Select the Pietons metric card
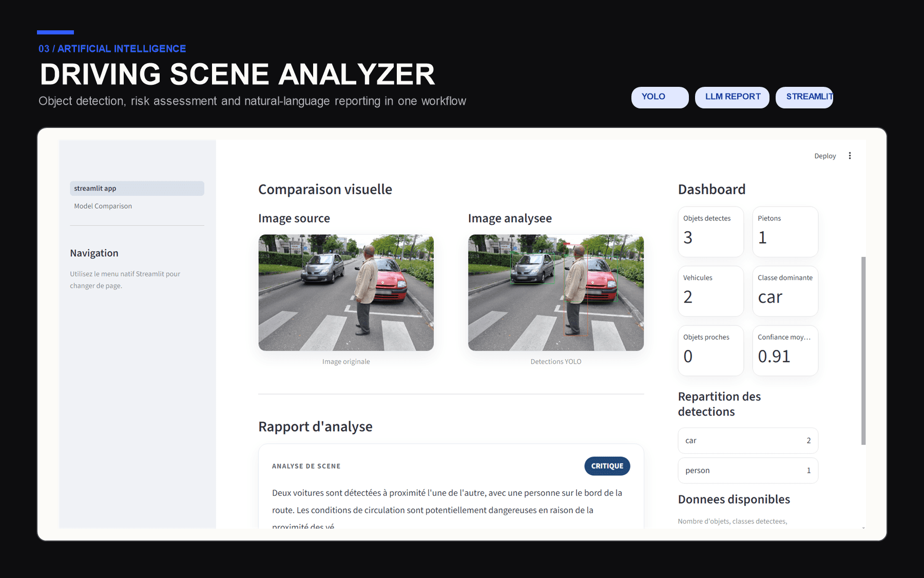The image size is (924, 578). pos(785,232)
